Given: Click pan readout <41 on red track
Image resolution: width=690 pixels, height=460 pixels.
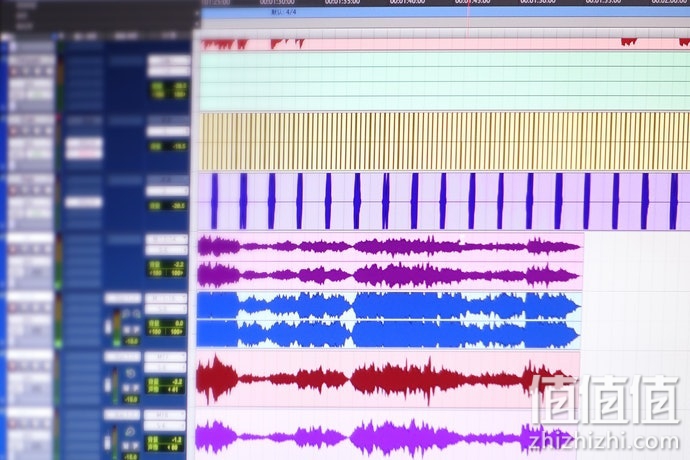Looking at the screenshot, I should coord(166,389).
